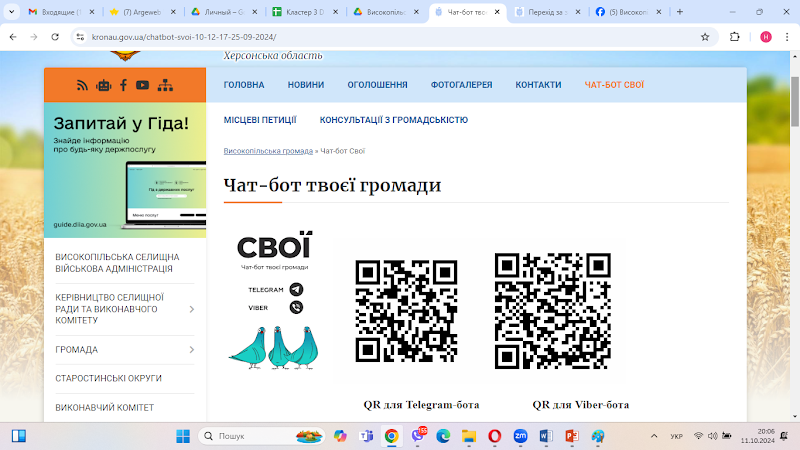
Task: Open Viber from the taskbar
Action: coord(418,436)
